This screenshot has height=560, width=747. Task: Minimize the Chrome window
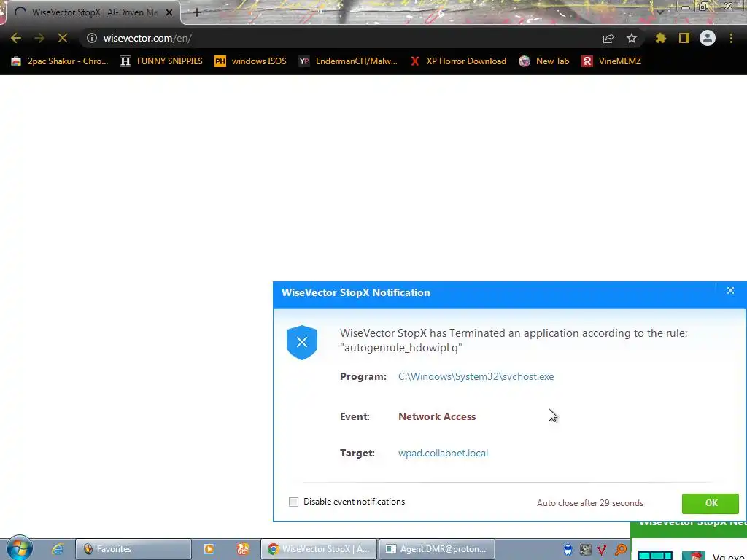(x=686, y=7)
